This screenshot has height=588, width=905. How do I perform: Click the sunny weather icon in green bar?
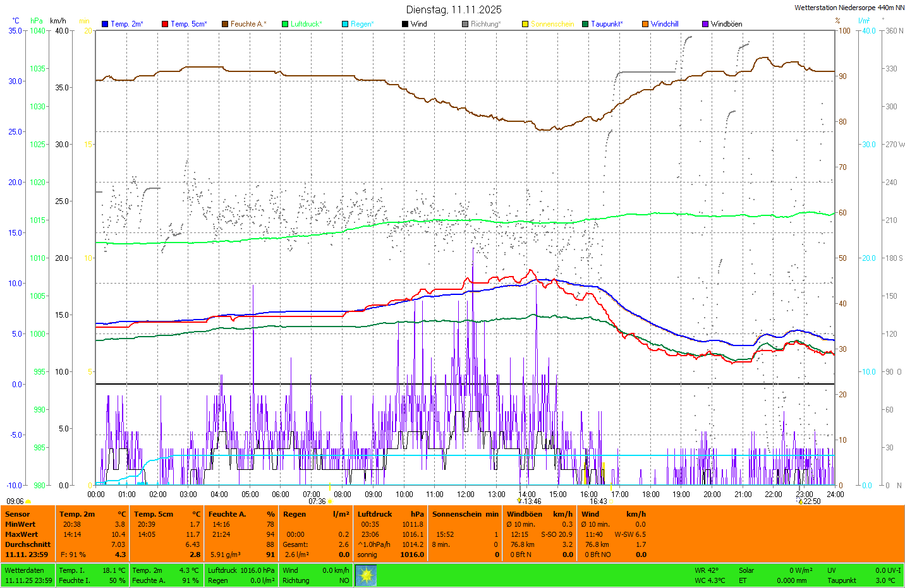[x=366, y=575]
